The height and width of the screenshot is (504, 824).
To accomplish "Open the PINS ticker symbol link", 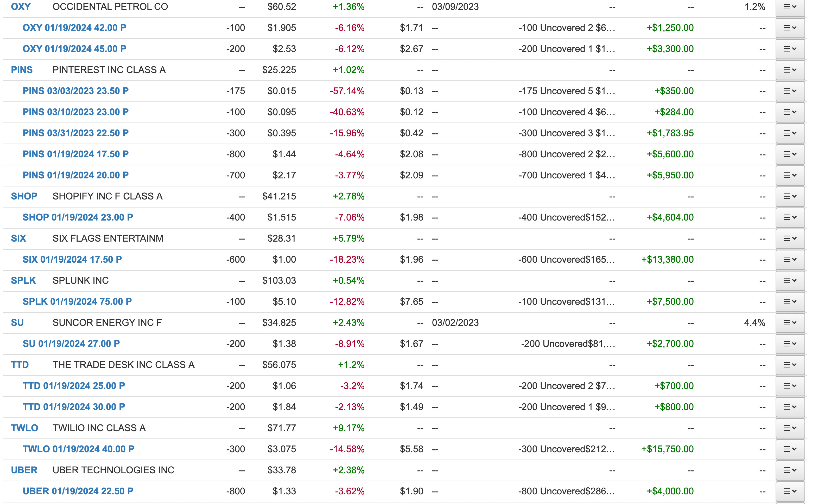I will tap(22, 70).
